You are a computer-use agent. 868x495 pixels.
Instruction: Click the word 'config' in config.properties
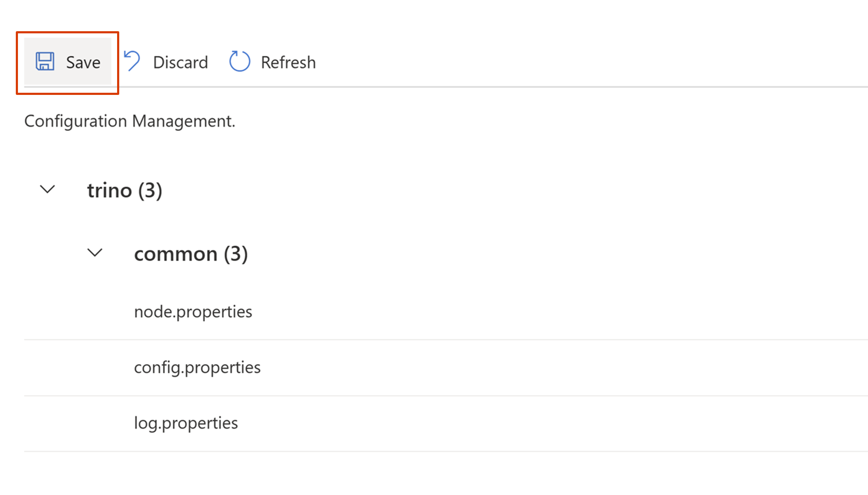[x=157, y=368]
